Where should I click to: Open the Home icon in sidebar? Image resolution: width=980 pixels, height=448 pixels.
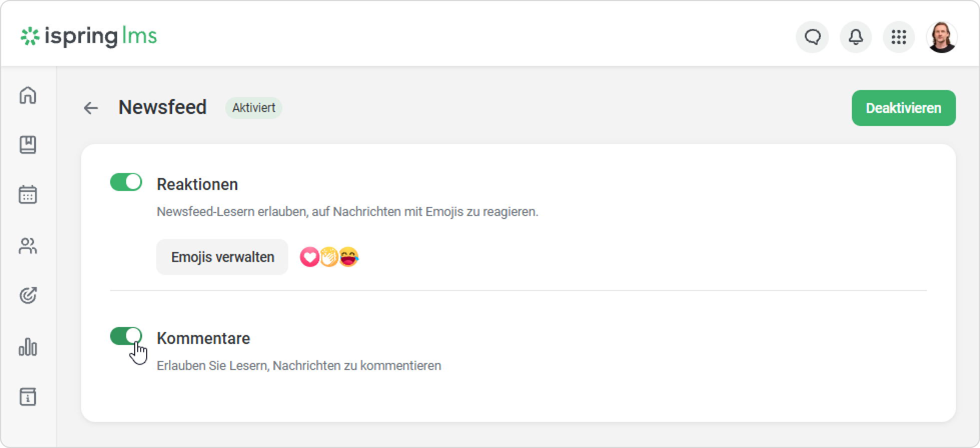coord(28,95)
